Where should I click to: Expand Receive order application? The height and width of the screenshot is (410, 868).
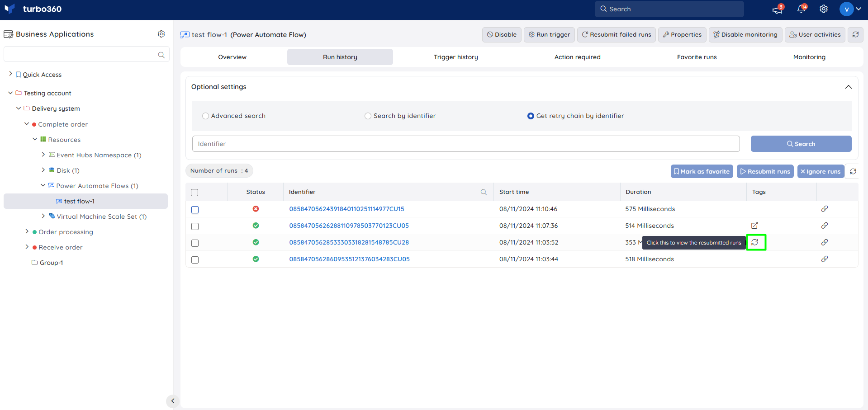pyautogui.click(x=27, y=246)
